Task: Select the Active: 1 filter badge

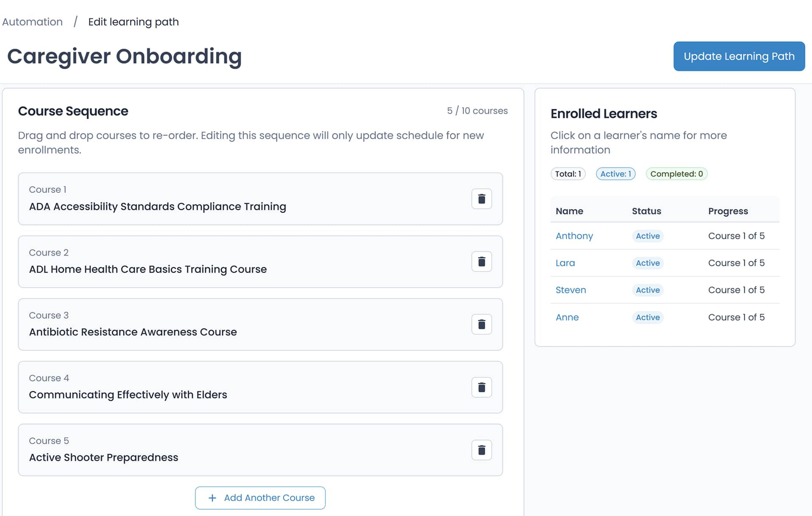Action: 615,174
